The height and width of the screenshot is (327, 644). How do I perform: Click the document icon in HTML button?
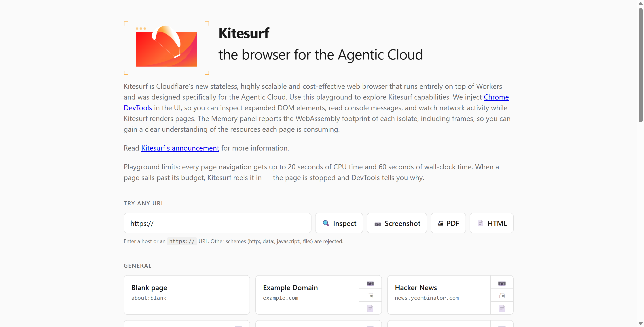point(481,223)
